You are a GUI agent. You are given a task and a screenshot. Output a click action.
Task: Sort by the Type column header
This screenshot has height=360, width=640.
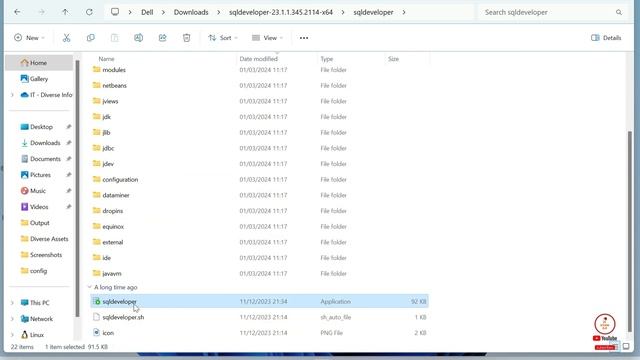coord(327,59)
